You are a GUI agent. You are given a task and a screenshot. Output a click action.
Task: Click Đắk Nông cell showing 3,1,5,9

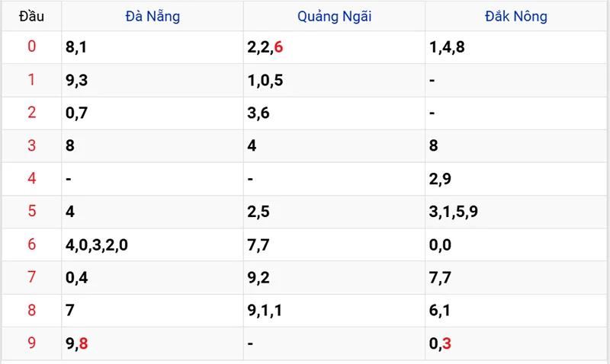454,212
